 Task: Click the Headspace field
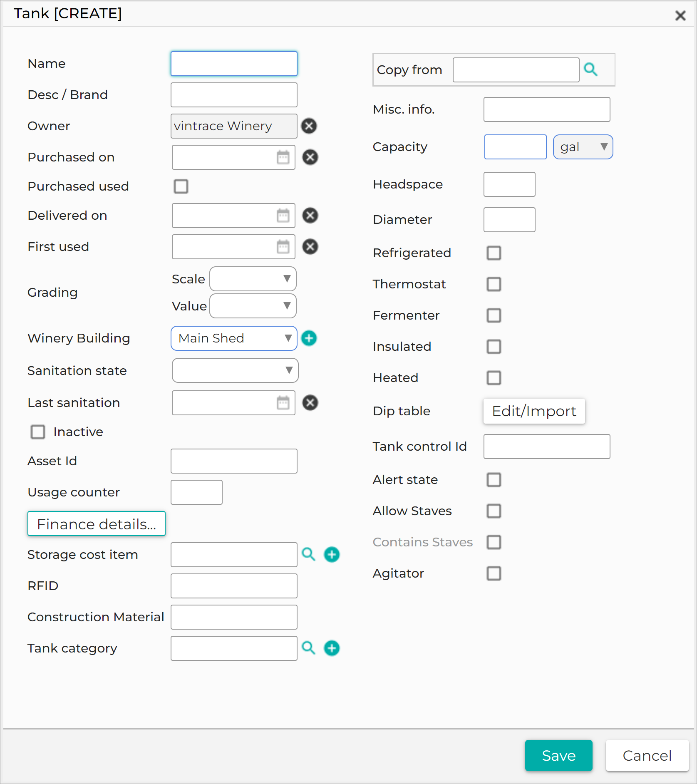tap(509, 184)
